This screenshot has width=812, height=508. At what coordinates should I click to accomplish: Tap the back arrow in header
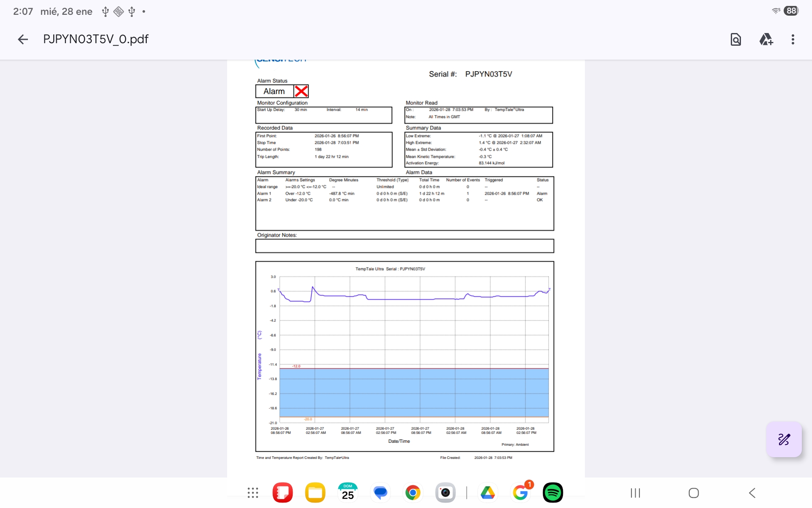(23, 39)
